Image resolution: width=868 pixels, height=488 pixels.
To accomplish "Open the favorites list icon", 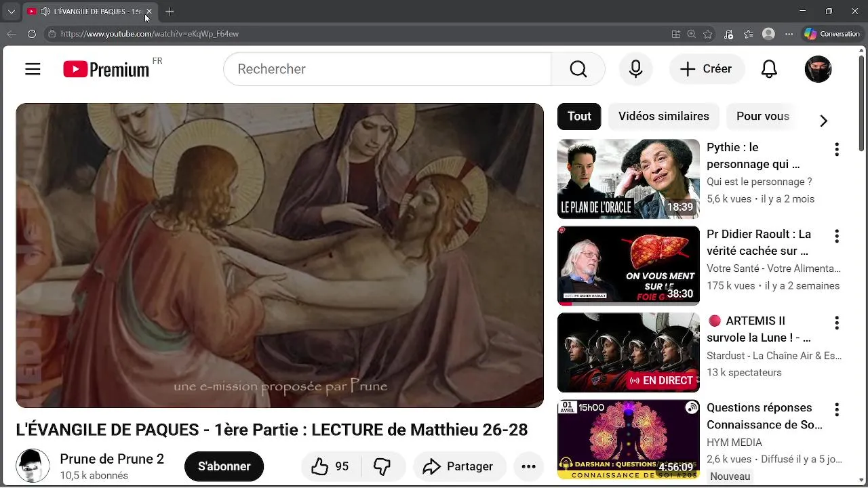I will pos(748,34).
